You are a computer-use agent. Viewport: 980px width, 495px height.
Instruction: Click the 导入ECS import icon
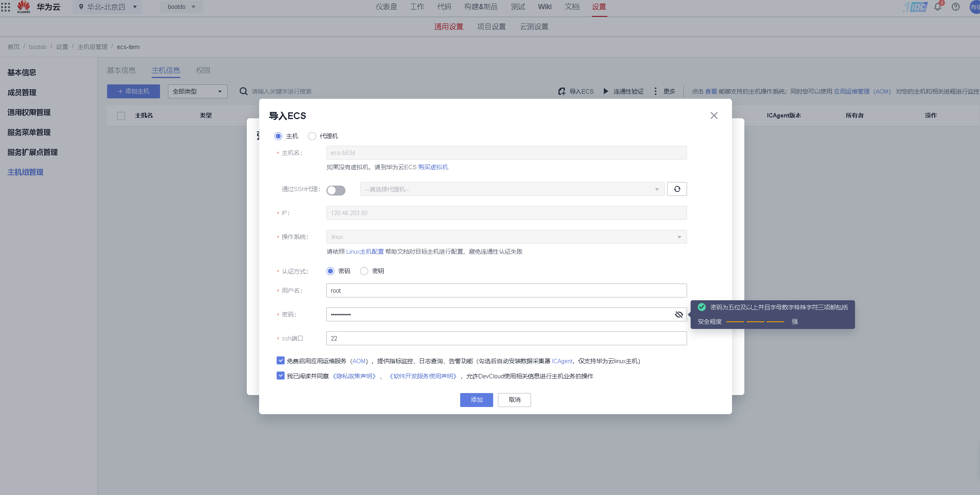562,91
